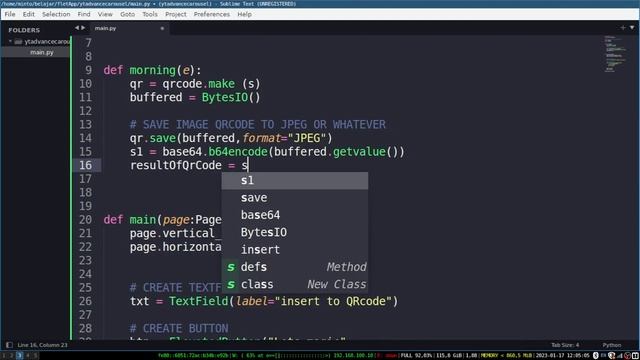Choose the insert autocomplete suggestion

pos(295,249)
